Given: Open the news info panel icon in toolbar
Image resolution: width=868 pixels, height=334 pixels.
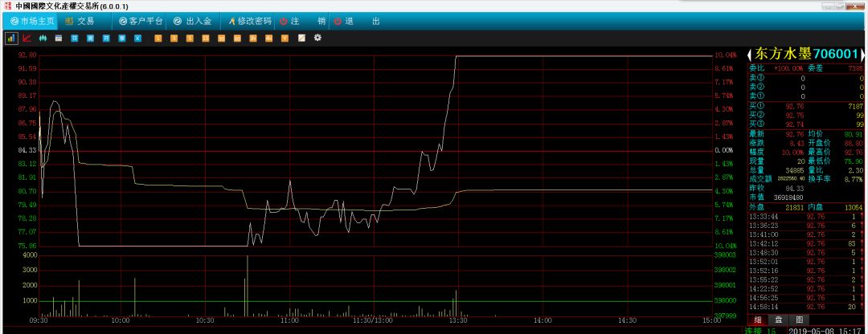Looking at the screenshot, I should click(58, 39).
